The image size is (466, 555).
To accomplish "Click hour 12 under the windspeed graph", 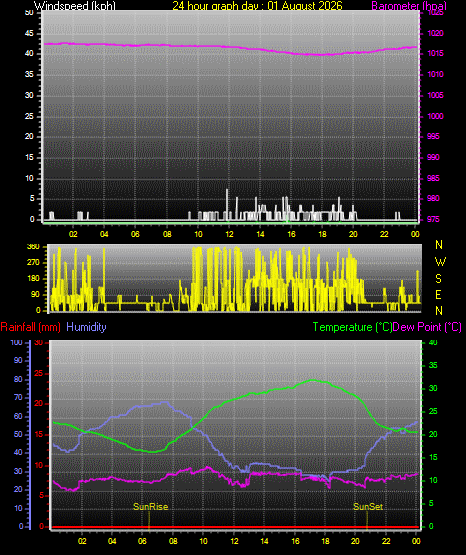I will tap(229, 234).
